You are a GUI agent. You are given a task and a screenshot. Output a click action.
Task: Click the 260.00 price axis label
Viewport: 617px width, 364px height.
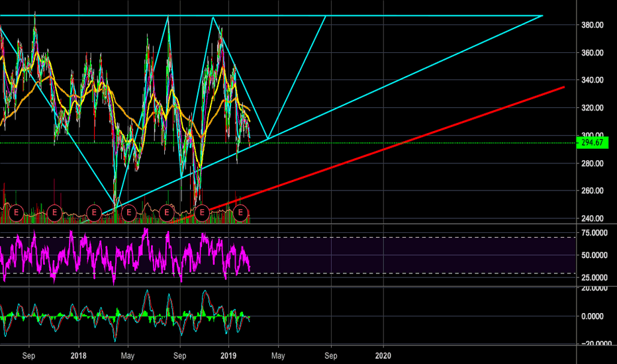click(x=593, y=191)
